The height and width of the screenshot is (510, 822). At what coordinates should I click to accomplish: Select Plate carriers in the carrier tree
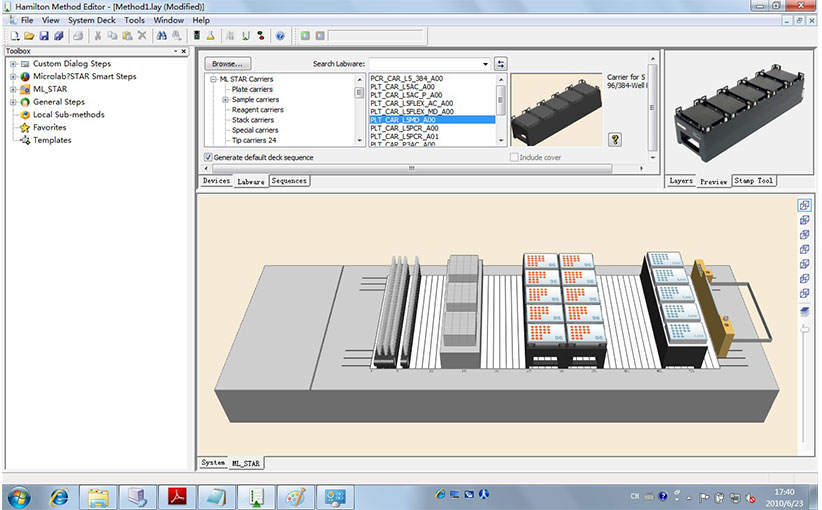point(252,90)
